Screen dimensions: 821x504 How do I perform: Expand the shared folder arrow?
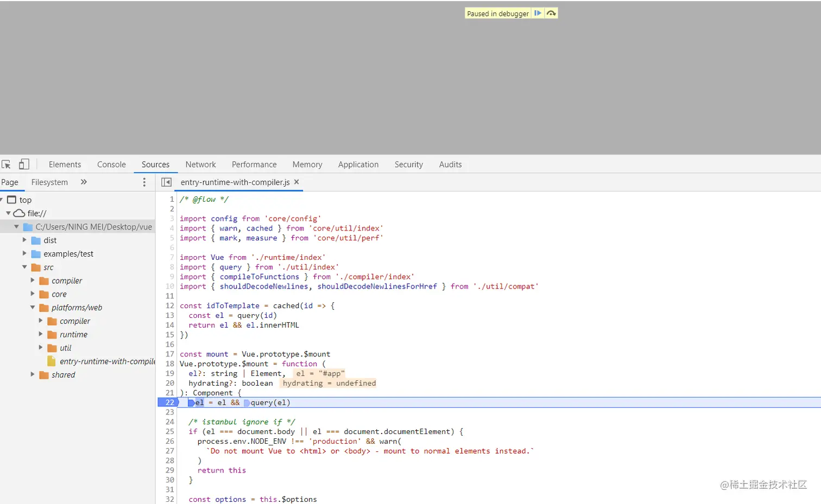click(33, 374)
